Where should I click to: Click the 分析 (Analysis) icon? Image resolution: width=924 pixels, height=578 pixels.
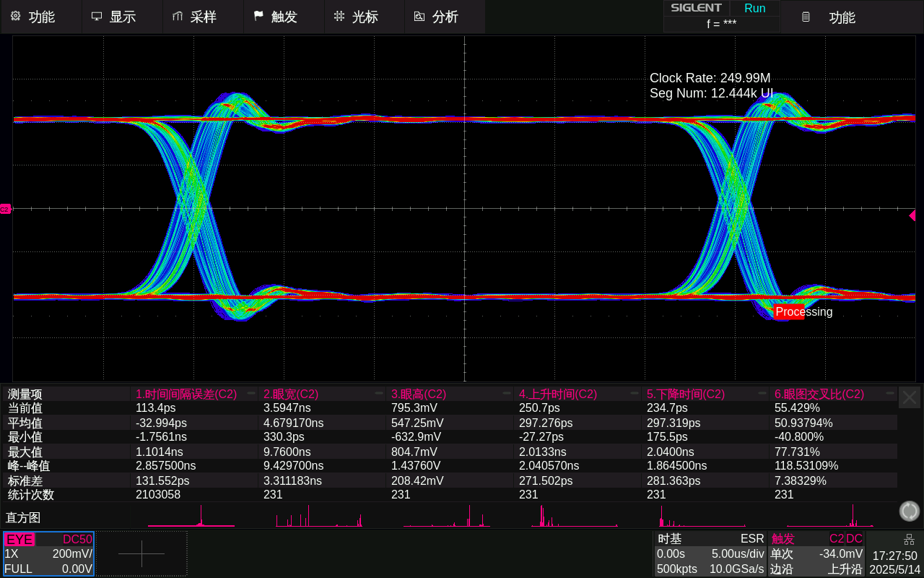(x=419, y=17)
